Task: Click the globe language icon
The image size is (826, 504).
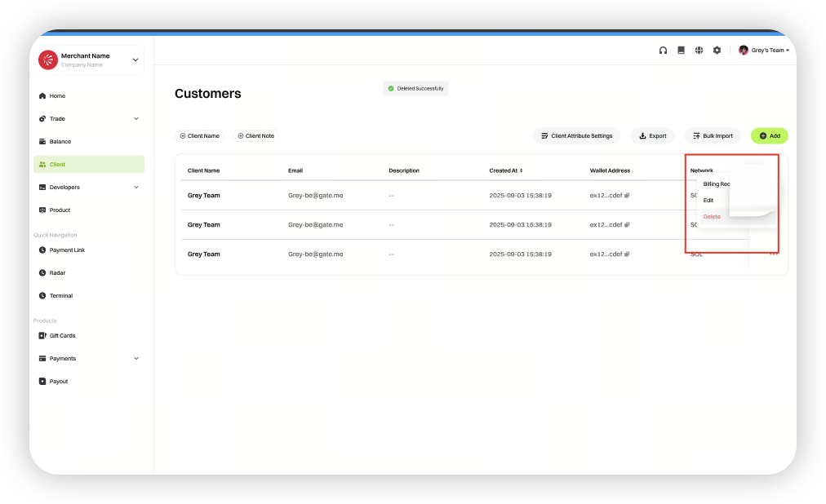Action: pyautogui.click(x=699, y=51)
